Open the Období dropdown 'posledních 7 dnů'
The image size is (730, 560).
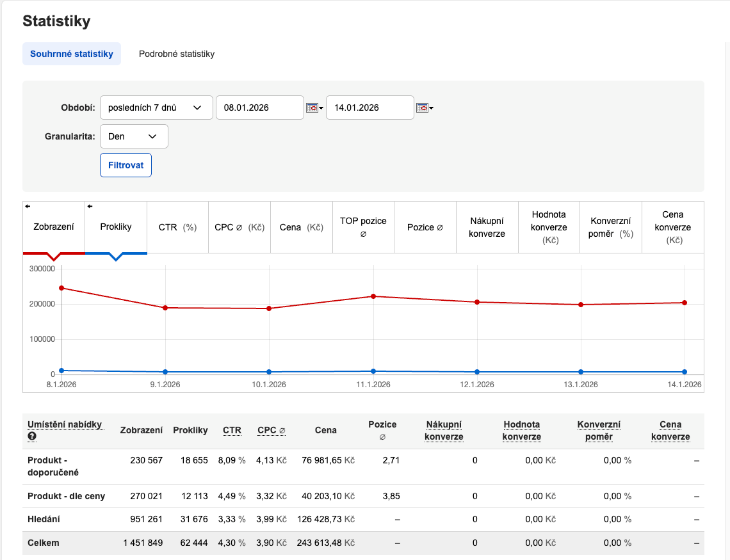pos(156,108)
